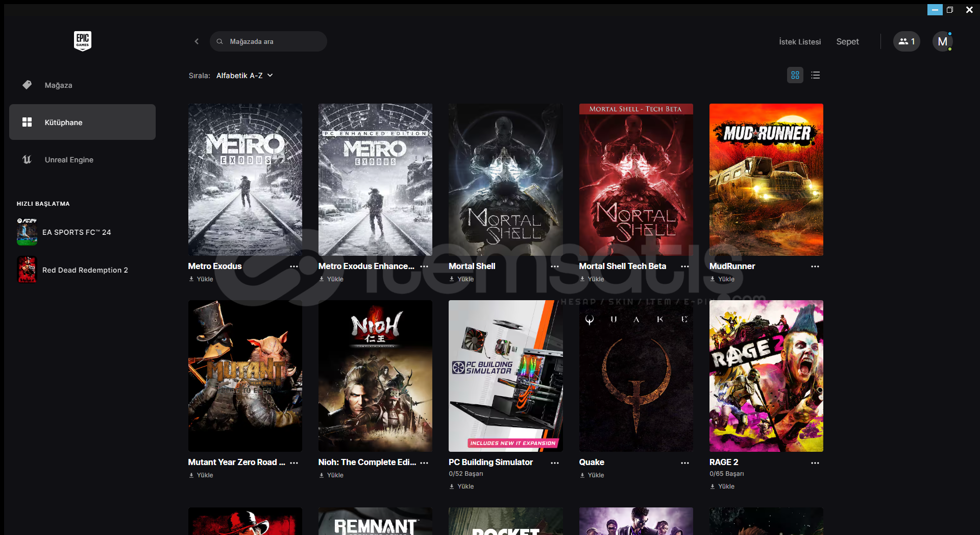Launch Red Dead Redemption 2 quick launch
The image size is (980, 535).
[85, 270]
